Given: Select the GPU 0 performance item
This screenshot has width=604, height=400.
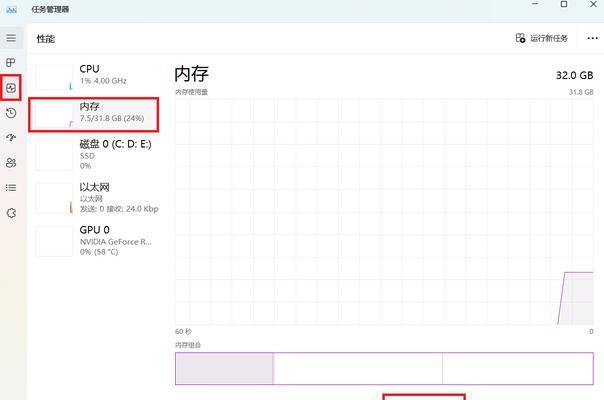Looking at the screenshot, I should coord(94,241).
